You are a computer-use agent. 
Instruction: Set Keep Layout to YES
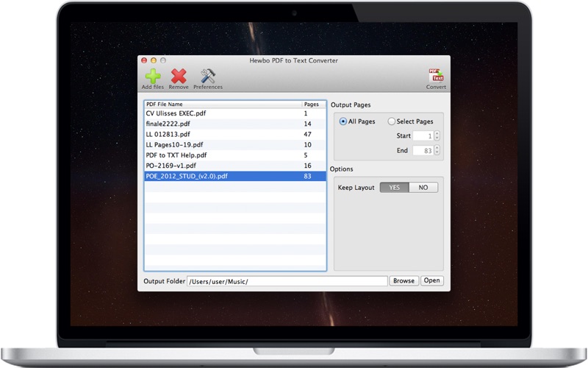(395, 188)
